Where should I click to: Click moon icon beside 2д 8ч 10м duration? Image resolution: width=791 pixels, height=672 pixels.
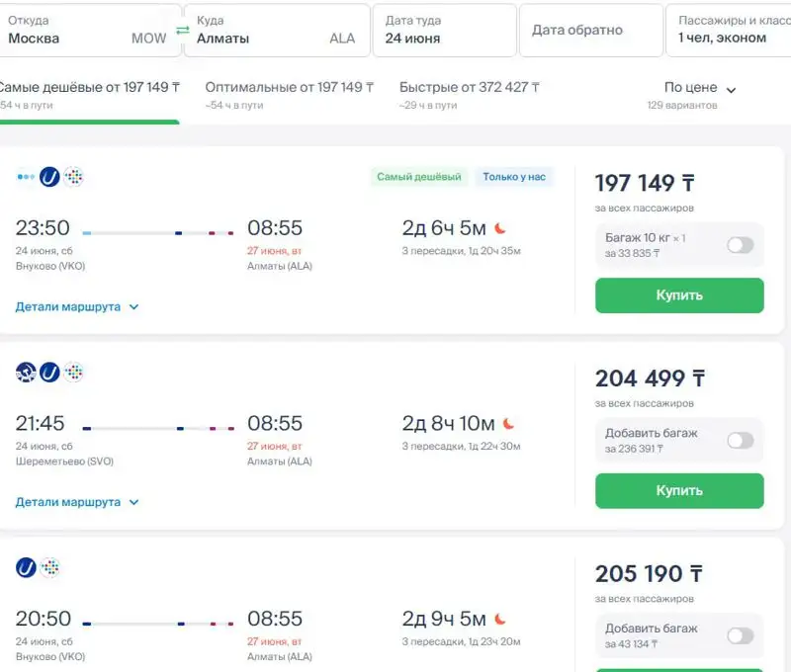(508, 424)
